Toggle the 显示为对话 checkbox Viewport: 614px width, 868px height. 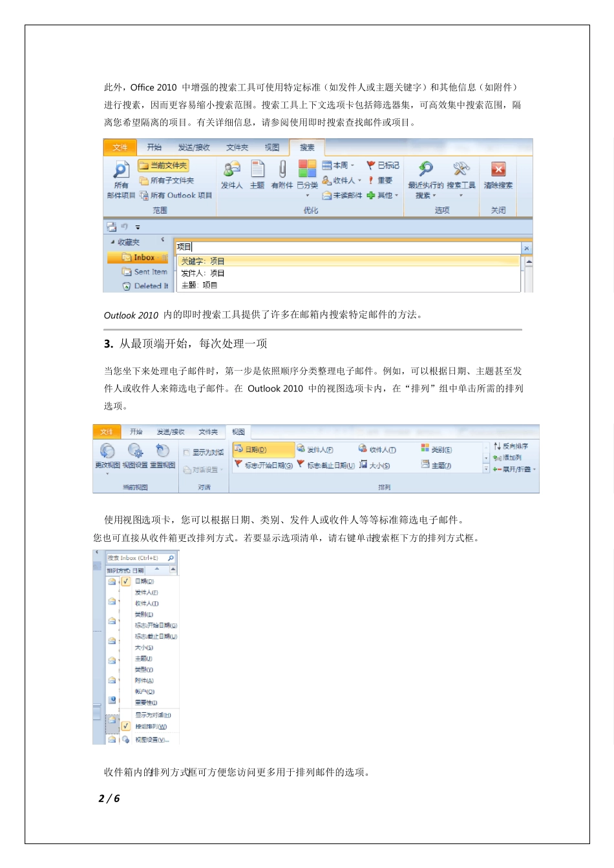(x=187, y=453)
